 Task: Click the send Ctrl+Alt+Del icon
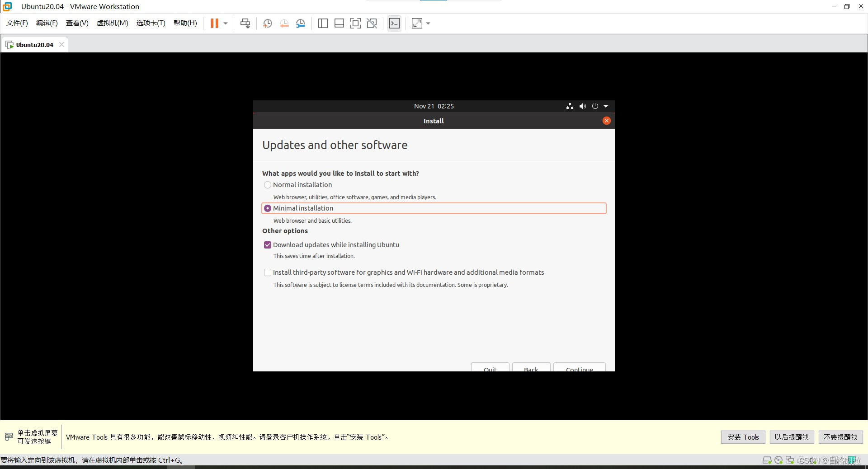pyautogui.click(x=245, y=23)
